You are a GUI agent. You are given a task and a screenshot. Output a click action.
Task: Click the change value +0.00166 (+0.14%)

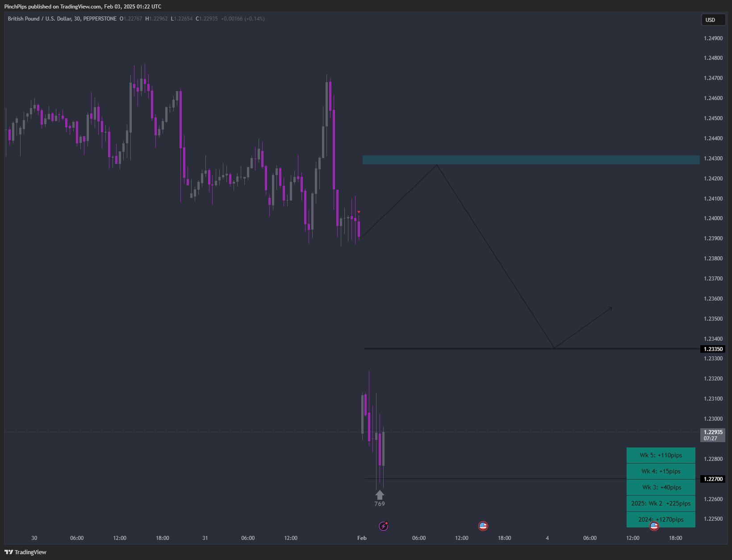(x=243, y=19)
